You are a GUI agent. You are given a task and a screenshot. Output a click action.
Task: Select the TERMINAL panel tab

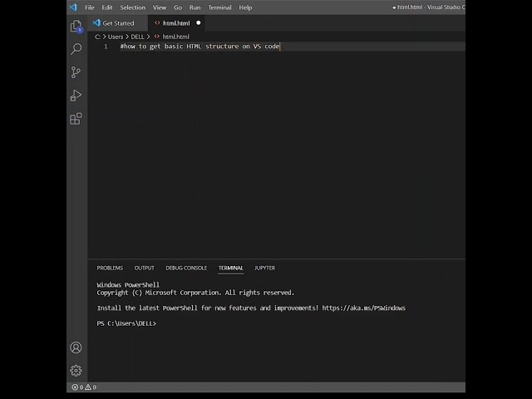tap(231, 268)
